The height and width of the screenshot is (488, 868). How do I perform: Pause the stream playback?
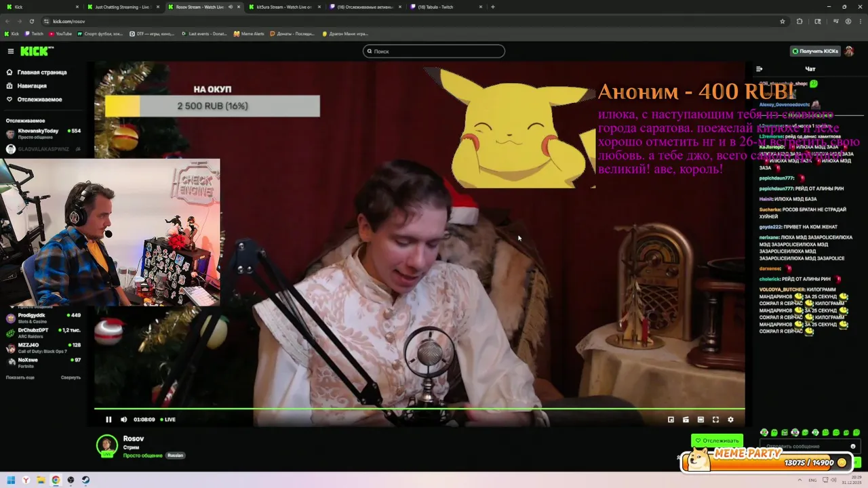pyautogui.click(x=108, y=420)
